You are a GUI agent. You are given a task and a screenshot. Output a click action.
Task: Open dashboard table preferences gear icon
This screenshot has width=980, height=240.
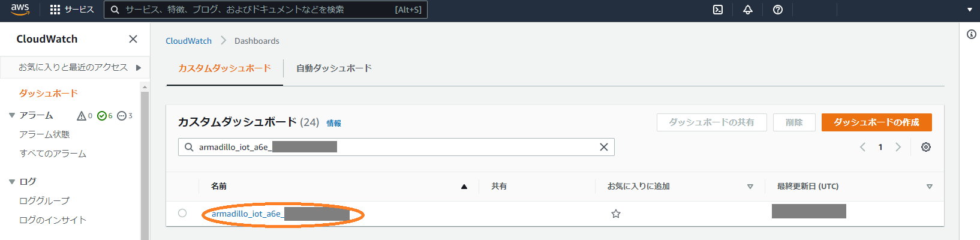pos(926,147)
